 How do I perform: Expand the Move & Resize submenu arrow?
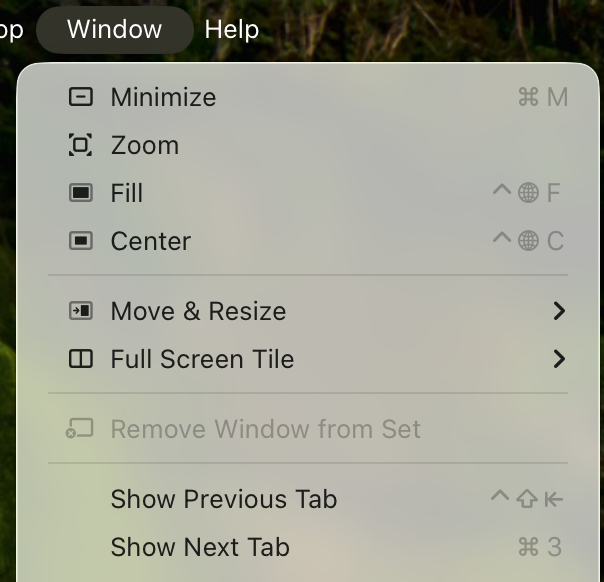point(559,311)
